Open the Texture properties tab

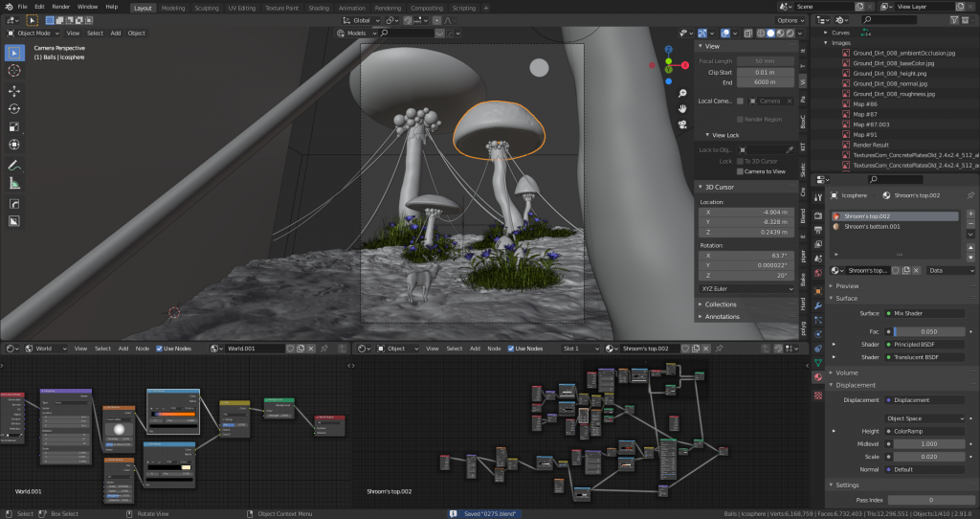pyautogui.click(x=817, y=395)
